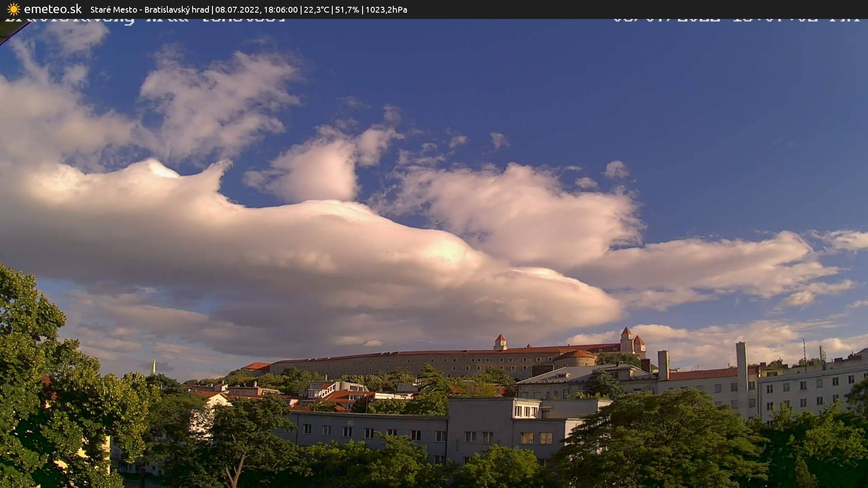Click the camera timestamp overlay at top right
Viewport: 868px width, 488px height.
pos(736,20)
